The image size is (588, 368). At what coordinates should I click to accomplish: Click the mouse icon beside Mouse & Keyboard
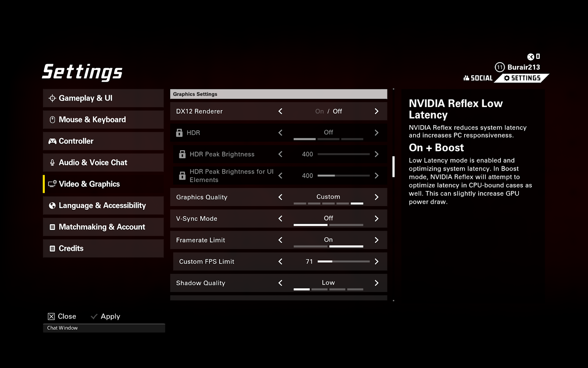tap(52, 120)
